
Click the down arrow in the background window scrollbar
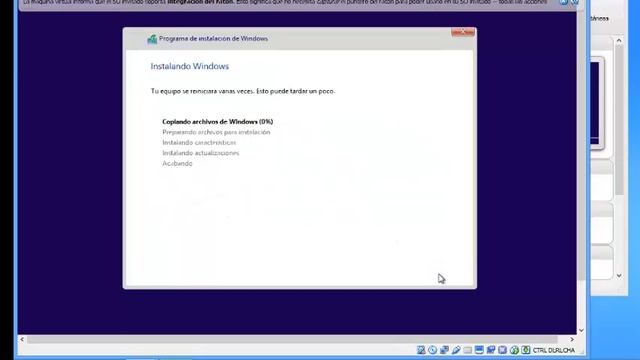(x=619, y=276)
